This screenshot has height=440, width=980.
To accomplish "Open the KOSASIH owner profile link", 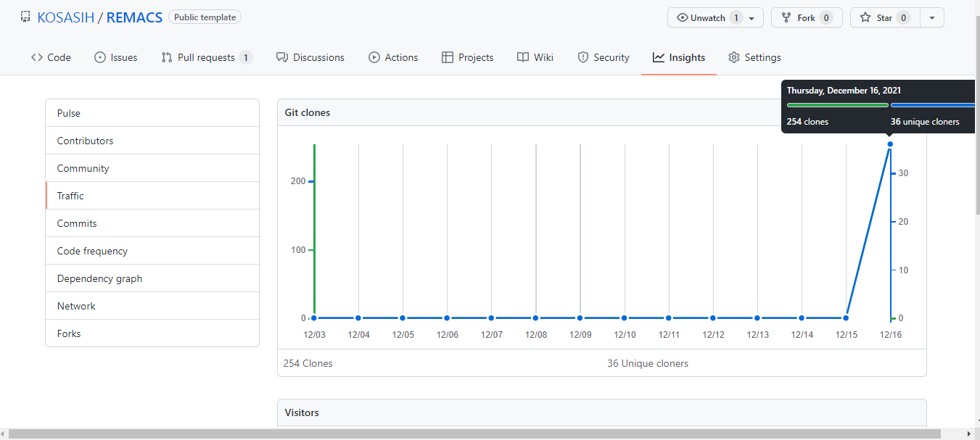I will pyautogui.click(x=66, y=17).
